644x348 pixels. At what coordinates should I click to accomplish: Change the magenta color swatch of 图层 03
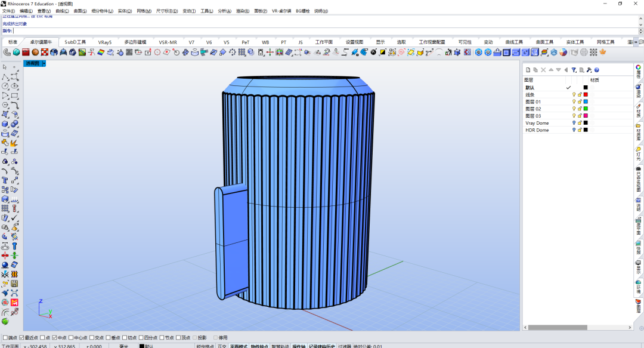pyautogui.click(x=586, y=116)
